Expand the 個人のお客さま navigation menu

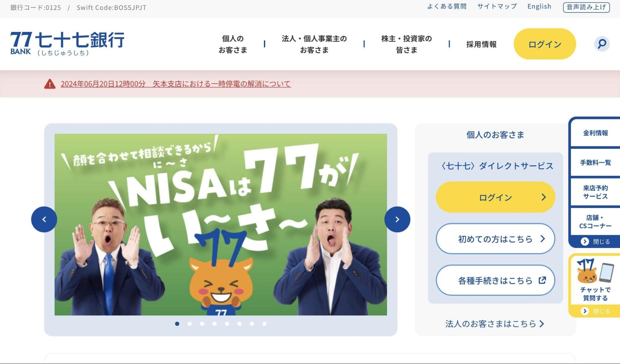233,44
